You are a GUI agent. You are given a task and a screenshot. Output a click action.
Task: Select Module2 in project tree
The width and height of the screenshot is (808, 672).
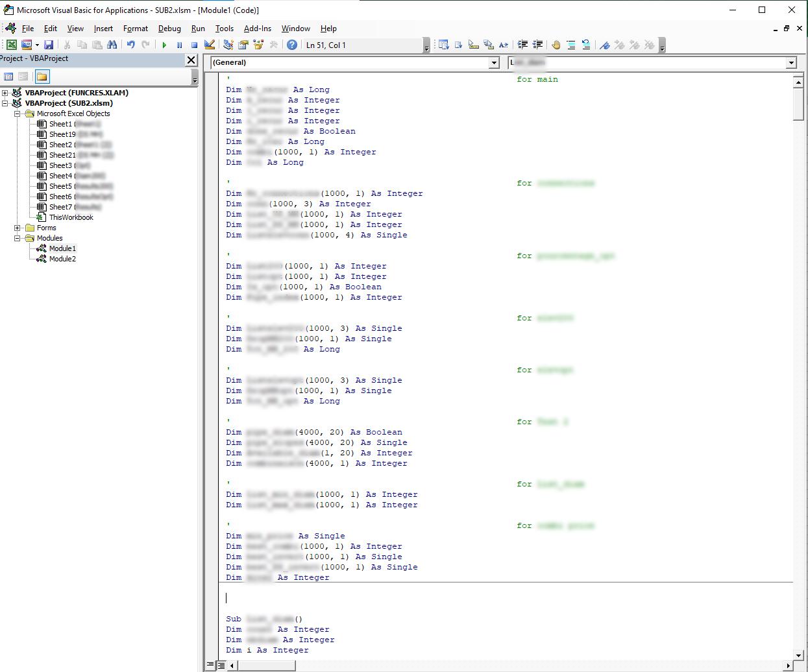point(62,259)
